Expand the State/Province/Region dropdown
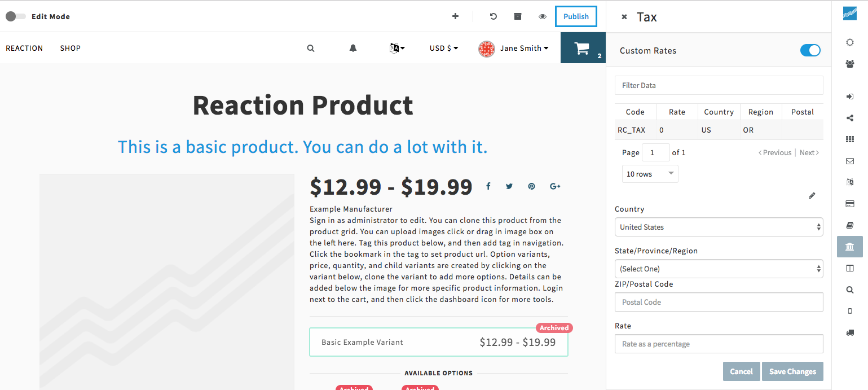The height and width of the screenshot is (390, 868). pos(719,269)
